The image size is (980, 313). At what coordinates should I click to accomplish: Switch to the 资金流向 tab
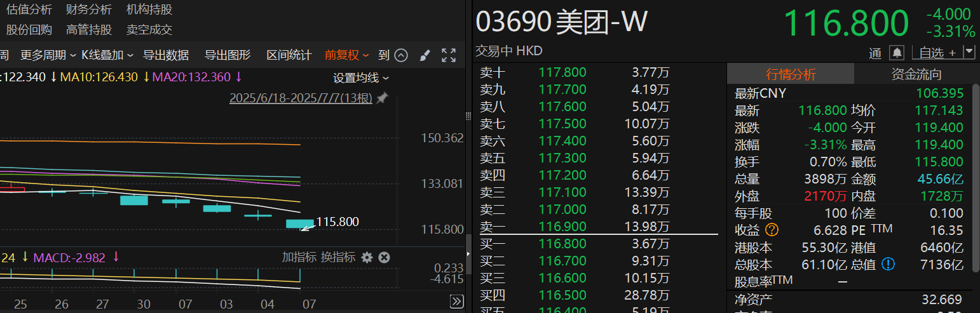pos(916,74)
